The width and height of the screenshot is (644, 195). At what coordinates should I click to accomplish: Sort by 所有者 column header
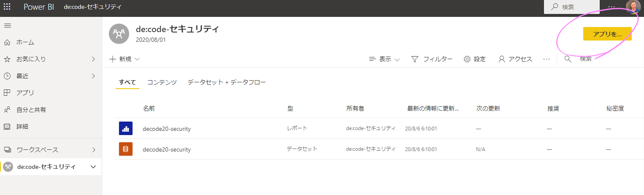[355, 108]
